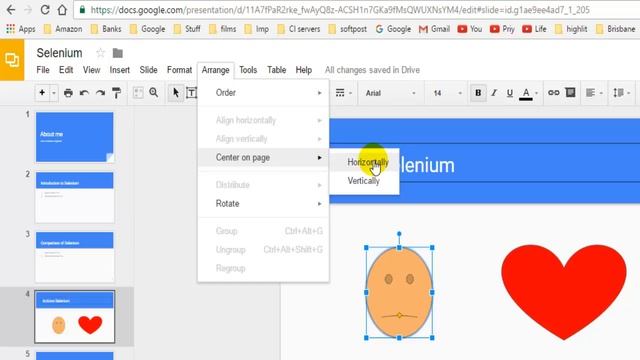Select the Paint format tool

[116, 93]
